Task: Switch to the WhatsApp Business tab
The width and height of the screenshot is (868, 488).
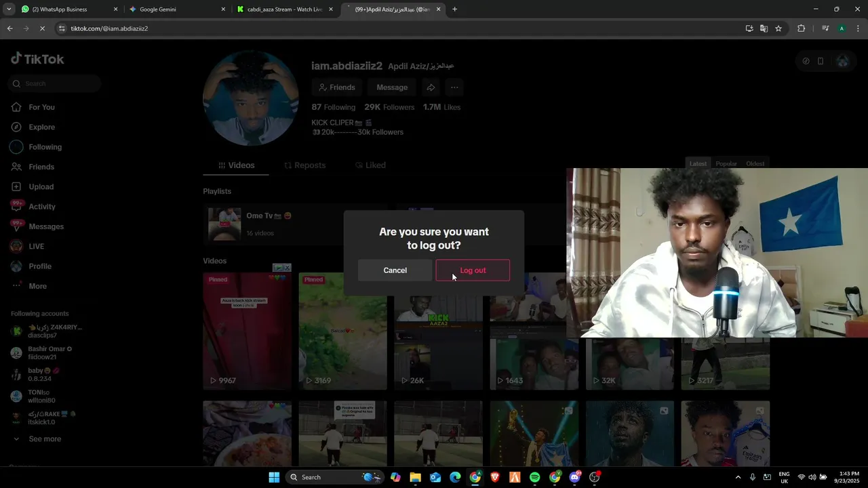Action: click(x=68, y=9)
